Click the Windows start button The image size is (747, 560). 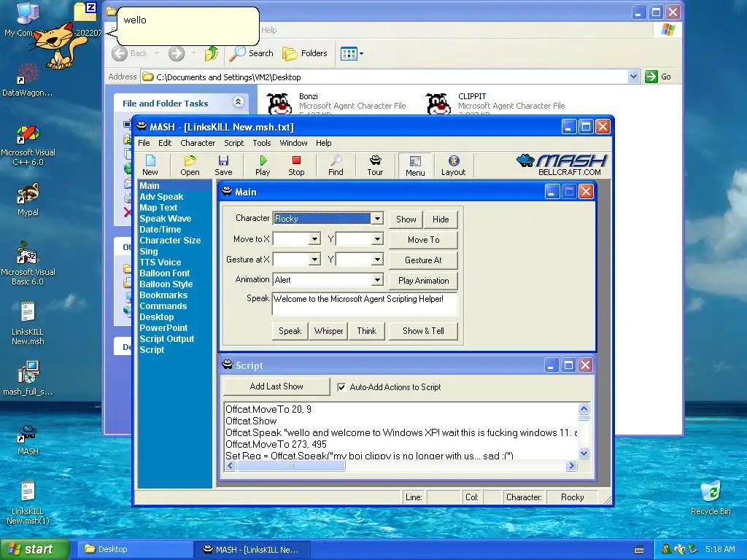pos(34,549)
